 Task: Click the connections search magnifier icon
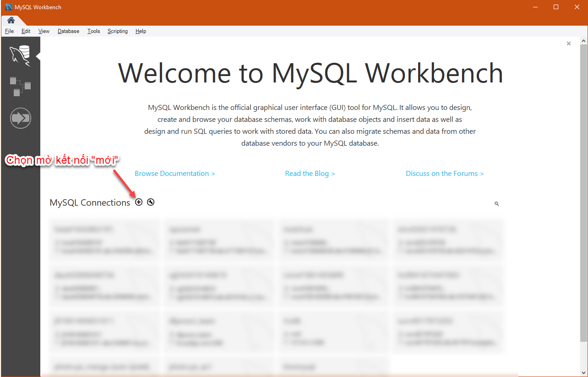click(x=496, y=203)
